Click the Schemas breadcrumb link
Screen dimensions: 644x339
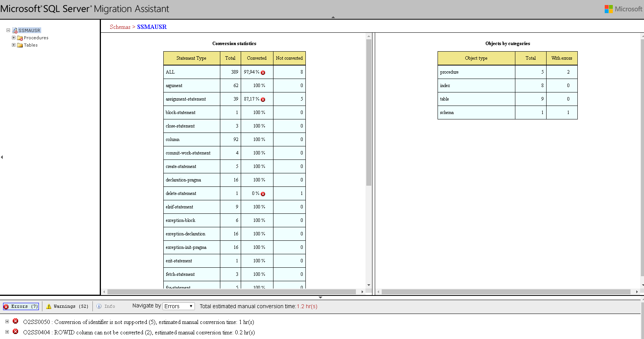point(120,27)
